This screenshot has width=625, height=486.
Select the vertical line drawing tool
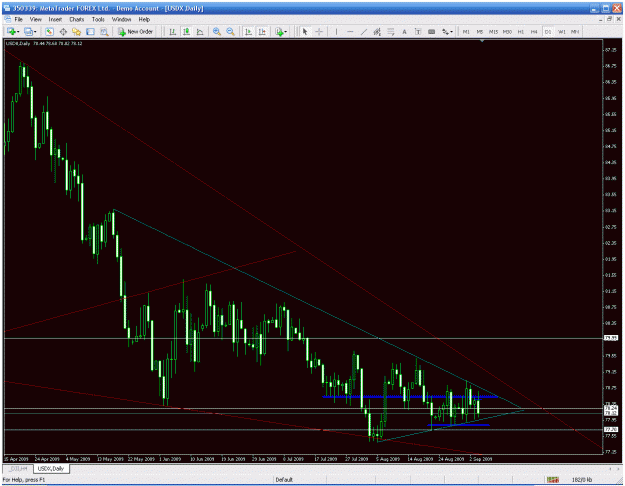[336, 32]
